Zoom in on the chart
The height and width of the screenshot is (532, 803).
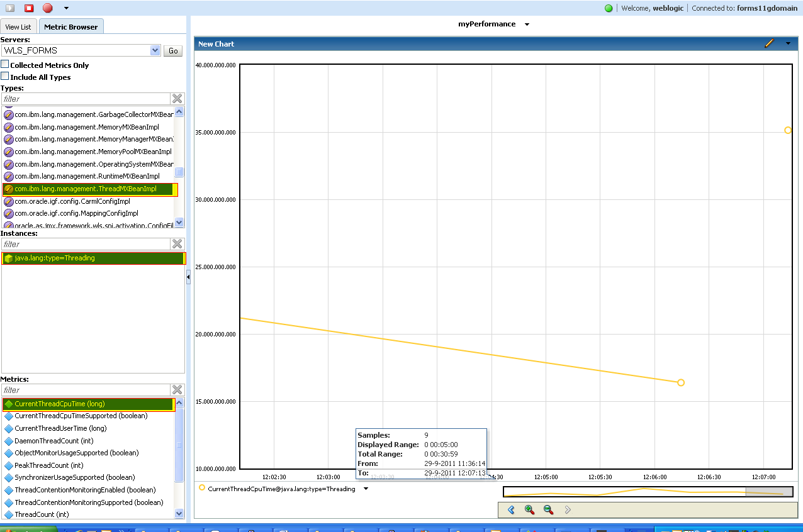529,510
